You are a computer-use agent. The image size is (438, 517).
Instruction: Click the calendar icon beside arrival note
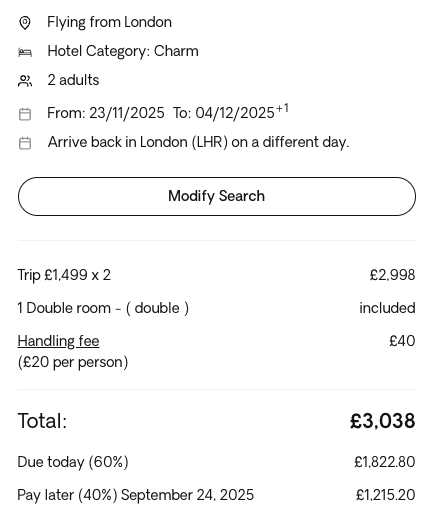coord(25,143)
